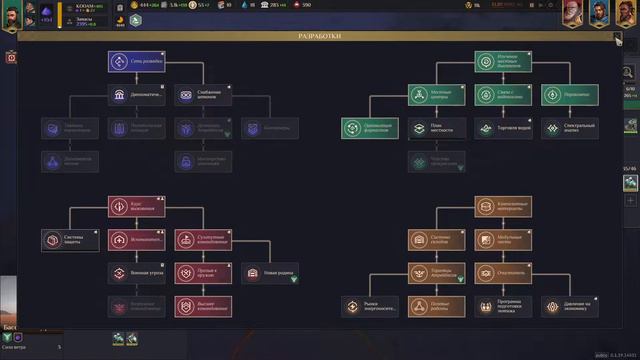640x360 pixels.
Task: Select the red node above Военная угроза
Action: pyautogui.click(x=136, y=240)
